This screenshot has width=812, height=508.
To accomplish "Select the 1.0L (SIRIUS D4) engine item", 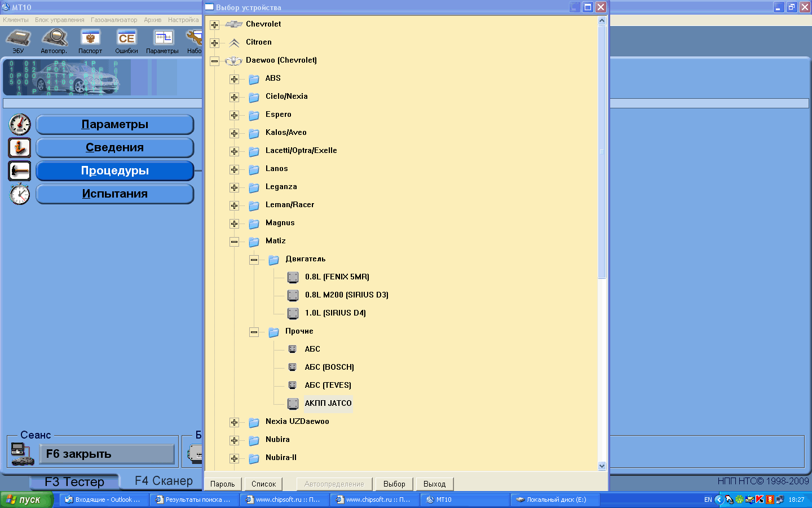I will [x=335, y=313].
